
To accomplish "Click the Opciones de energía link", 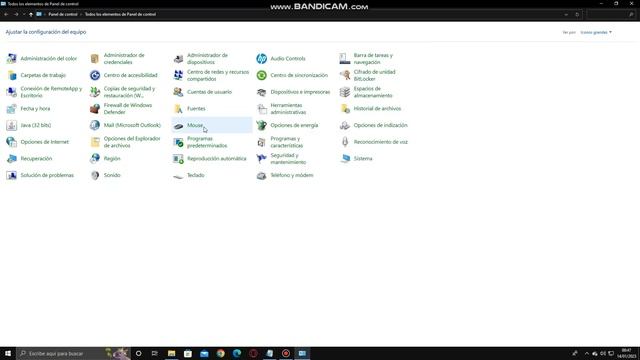I will pyautogui.click(x=294, y=125).
